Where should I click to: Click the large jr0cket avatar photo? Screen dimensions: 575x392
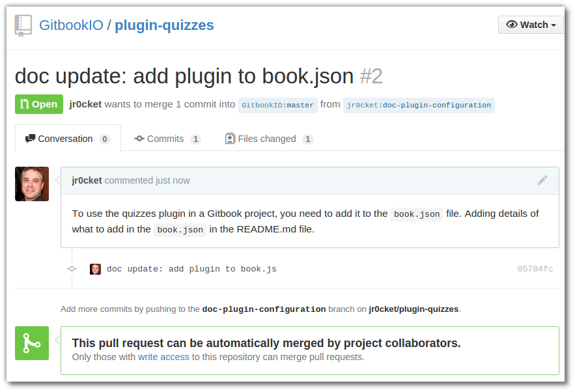click(32, 184)
